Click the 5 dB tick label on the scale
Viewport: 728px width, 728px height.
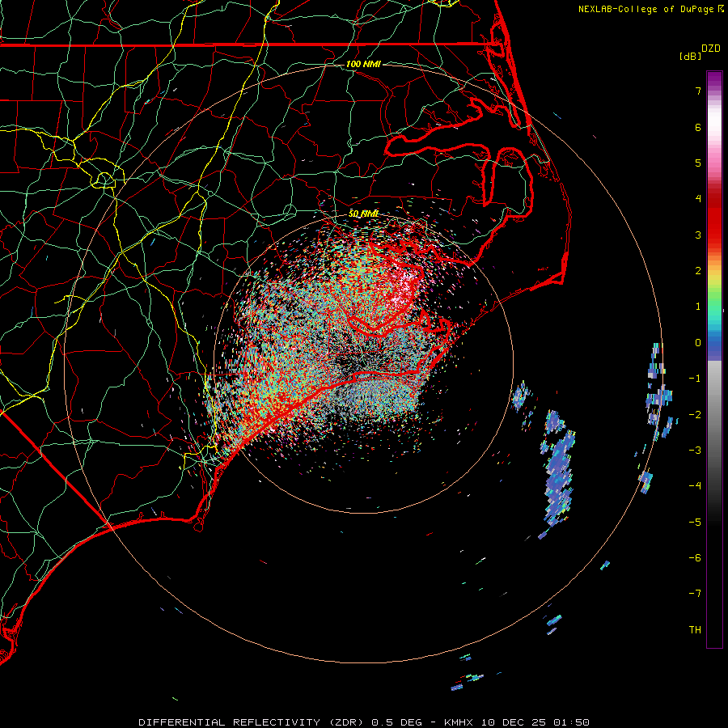click(x=698, y=163)
